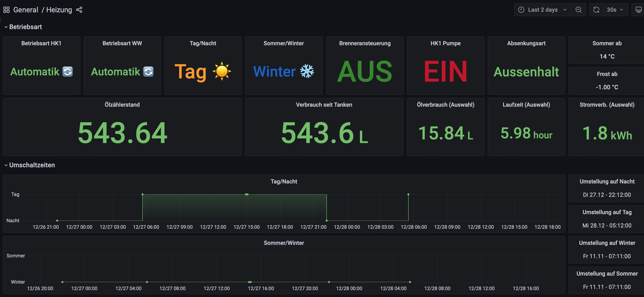This screenshot has height=297, width=644.
Task: Click the cycle view mode monitor icon
Action: point(638,10)
